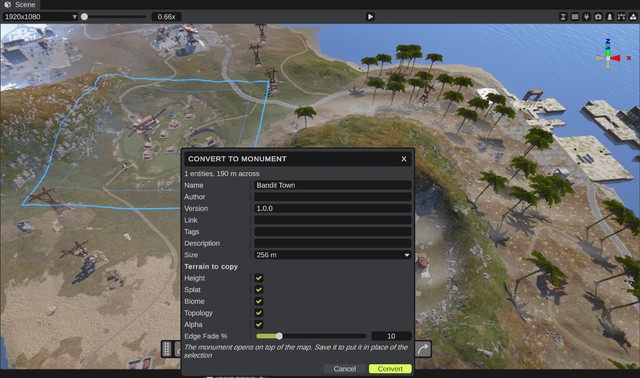Uncheck the Topology terrain checkbox

coord(258,313)
